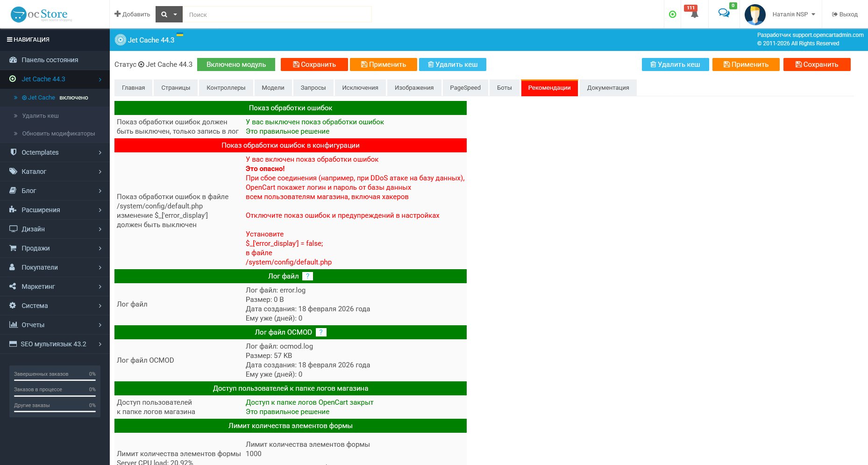Switch to the Запросы tab
The image size is (868, 465).
click(313, 88)
